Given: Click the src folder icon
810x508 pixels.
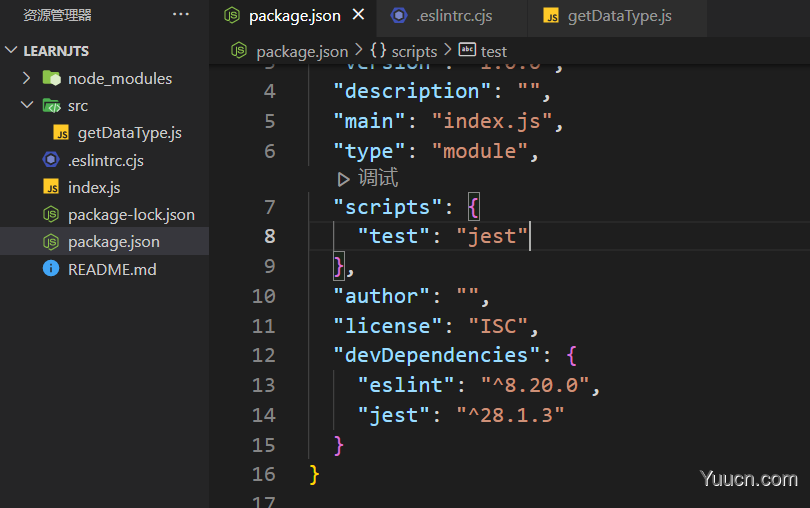Looking at the screenshot, I should pos(52,105).
